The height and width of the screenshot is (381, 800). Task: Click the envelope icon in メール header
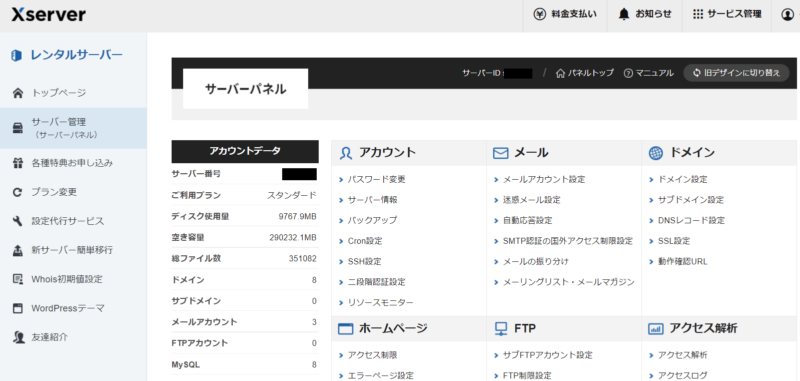[501, 153]
